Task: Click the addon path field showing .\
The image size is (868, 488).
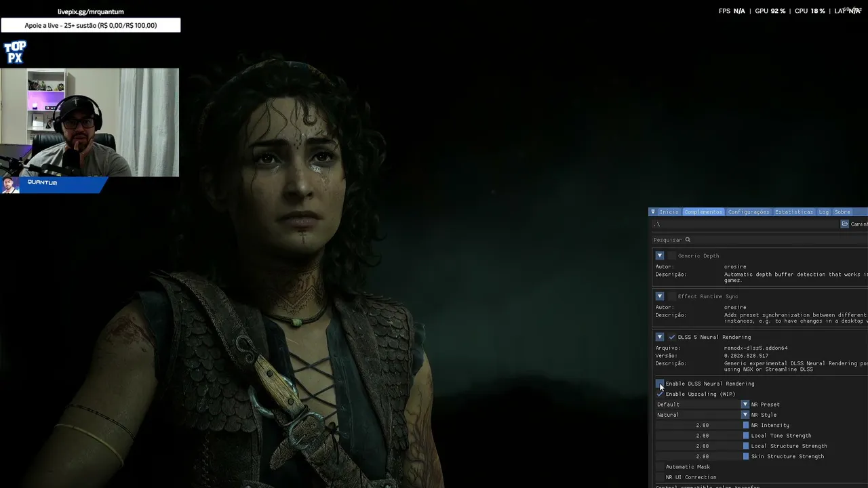Action: click(744, 224)
